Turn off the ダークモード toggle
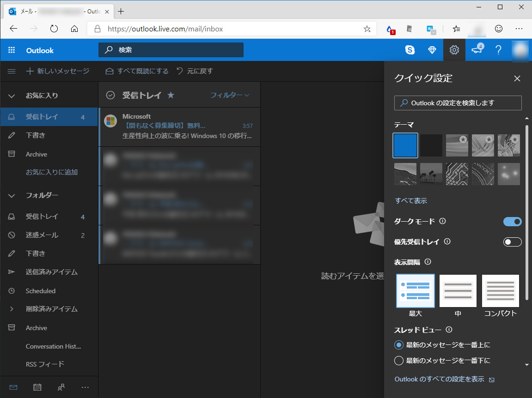Viewport: 532px width, 398px height. point(512,222)
